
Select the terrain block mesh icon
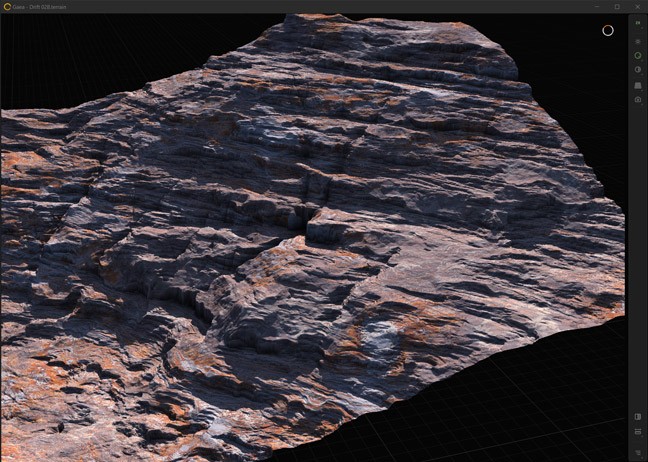tap(638, 85)
